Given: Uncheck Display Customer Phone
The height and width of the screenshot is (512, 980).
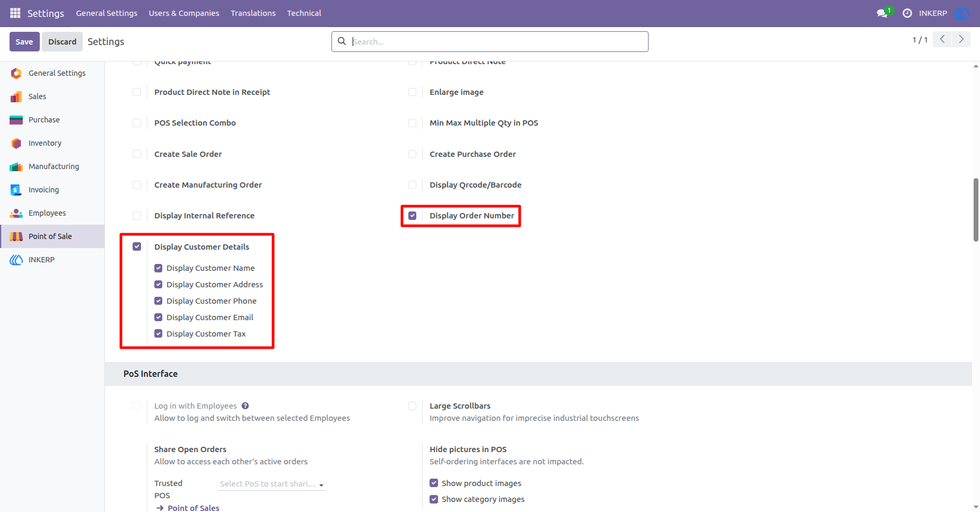Looking at the screenshot, I should (158, 301).
